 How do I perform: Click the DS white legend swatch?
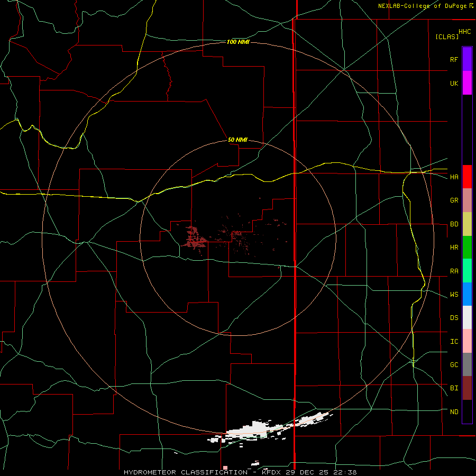(467, 317)
